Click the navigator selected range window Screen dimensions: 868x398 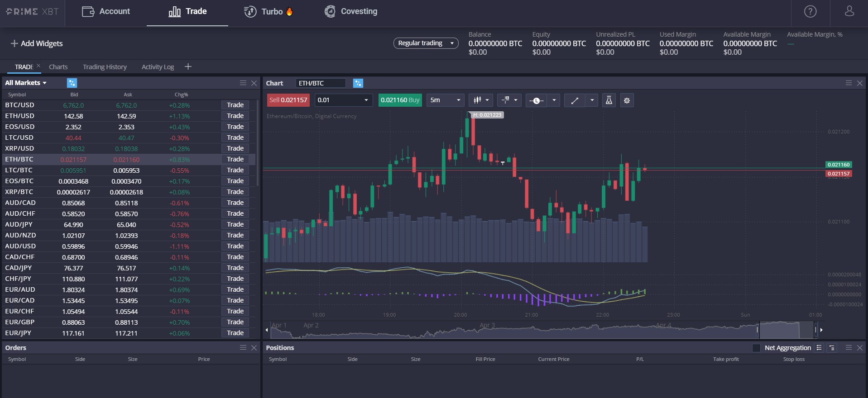tap(786, 330)
